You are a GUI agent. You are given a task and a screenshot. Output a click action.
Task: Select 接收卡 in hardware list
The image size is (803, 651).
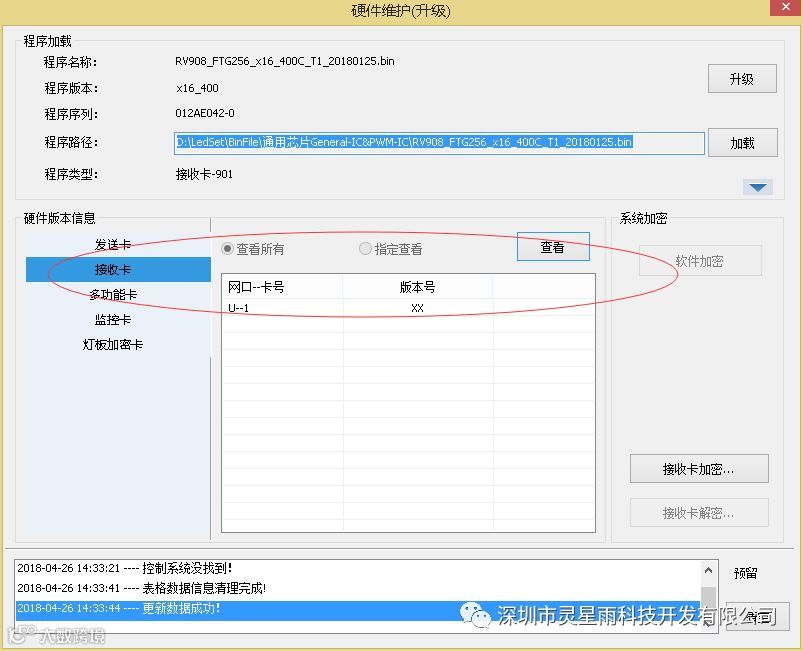pyautogui.click(x=118, y=269)
